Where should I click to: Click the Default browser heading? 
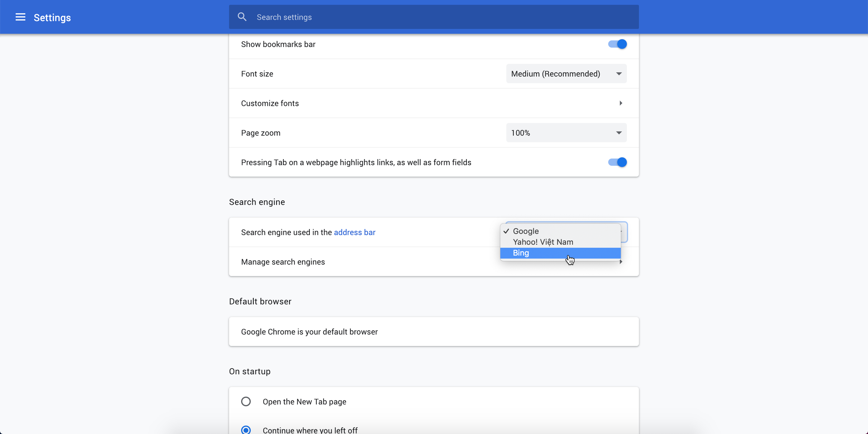pyautogui.click(x=260, y=301)
